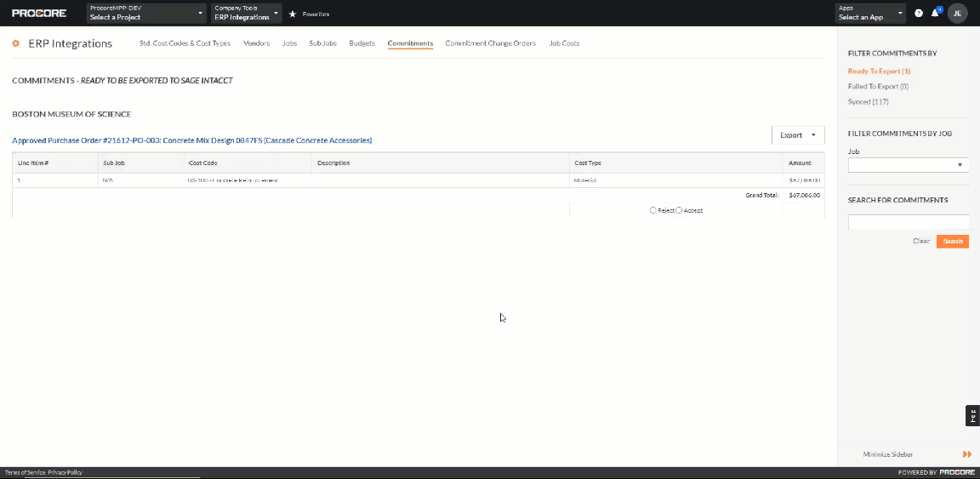Filter commitments by Synced (117)
This screenshot has width=980, height=479.
tap(868, 102)
